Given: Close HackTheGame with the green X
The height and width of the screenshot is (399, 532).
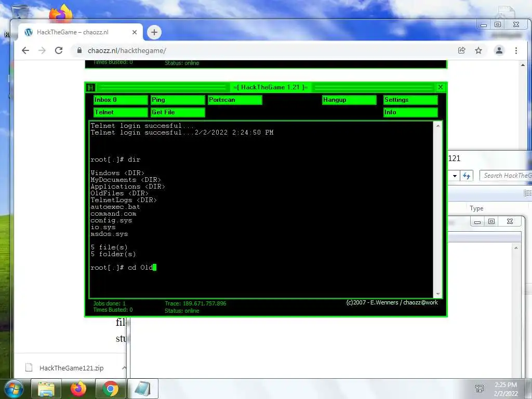Looking at the screenshot, I should (441, 87).
